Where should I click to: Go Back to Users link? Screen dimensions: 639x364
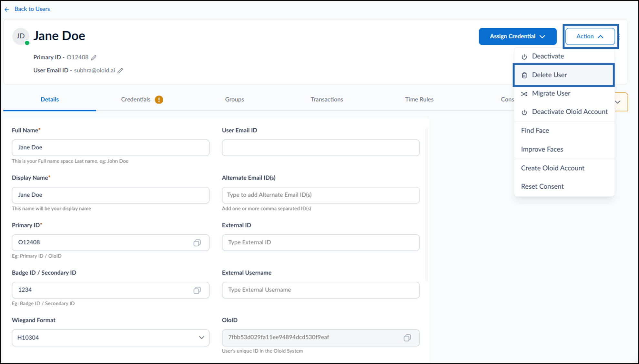(x=32, y=9)
